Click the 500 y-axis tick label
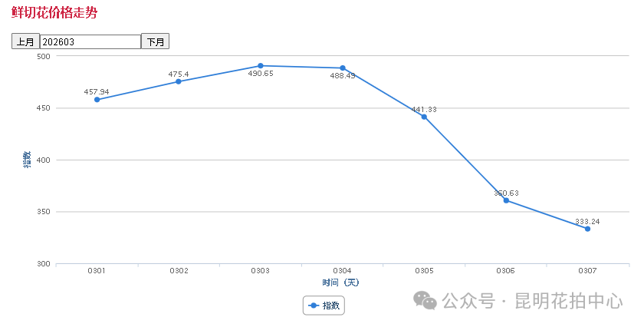Viewport: 644px width, 327px height. click(x=43, y=56)
